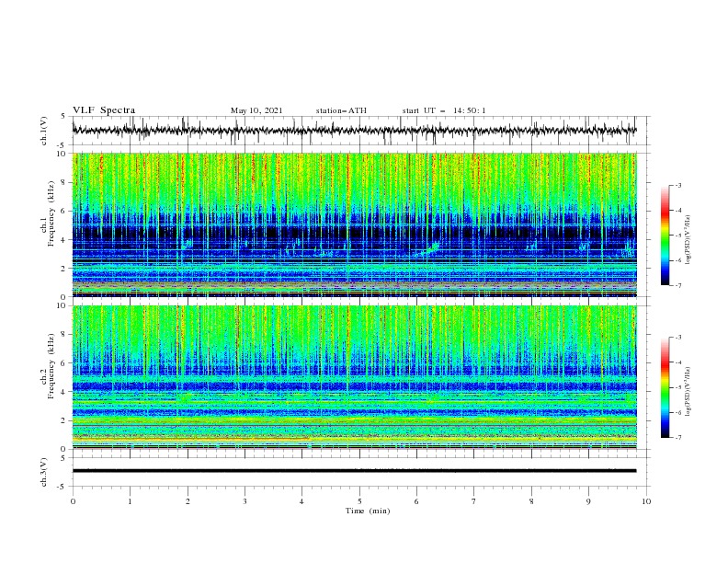Click the ch.1 spectrogram color scale bar
This screenshot has width=728, height=563.
point(665,236)
